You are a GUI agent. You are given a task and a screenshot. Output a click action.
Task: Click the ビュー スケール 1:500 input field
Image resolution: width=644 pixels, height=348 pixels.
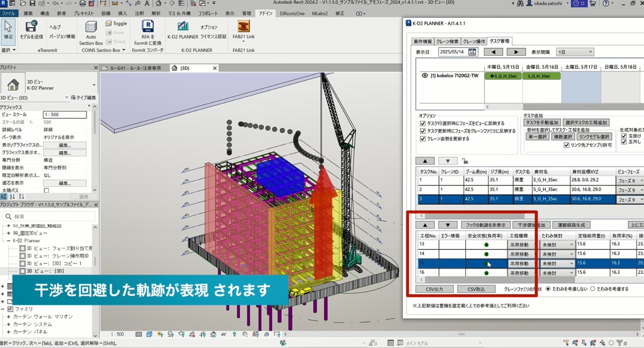[x=65, y=115]
